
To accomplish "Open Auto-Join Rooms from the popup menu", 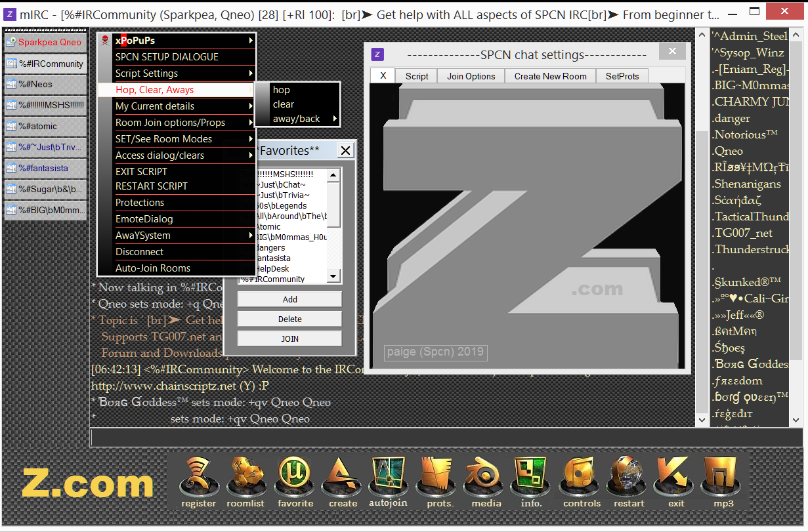I will coord(176,268).
